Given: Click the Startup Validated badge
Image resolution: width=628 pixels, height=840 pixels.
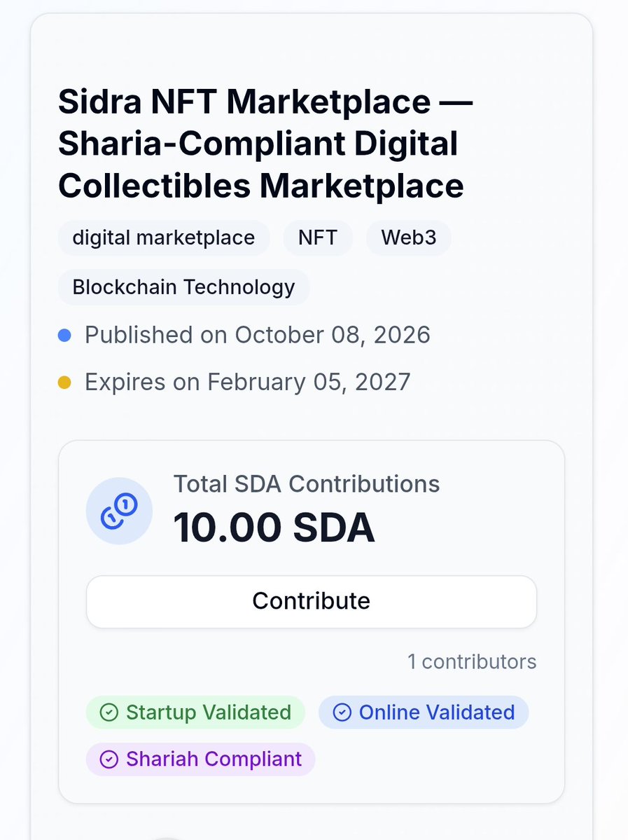Looking at the screenshot, I should (195, 712).
